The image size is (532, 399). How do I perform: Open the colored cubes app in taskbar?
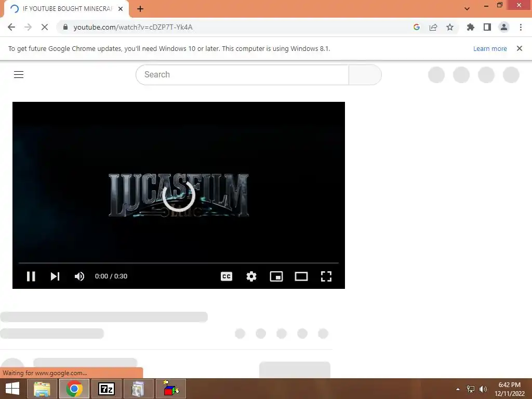coord(170,389)
